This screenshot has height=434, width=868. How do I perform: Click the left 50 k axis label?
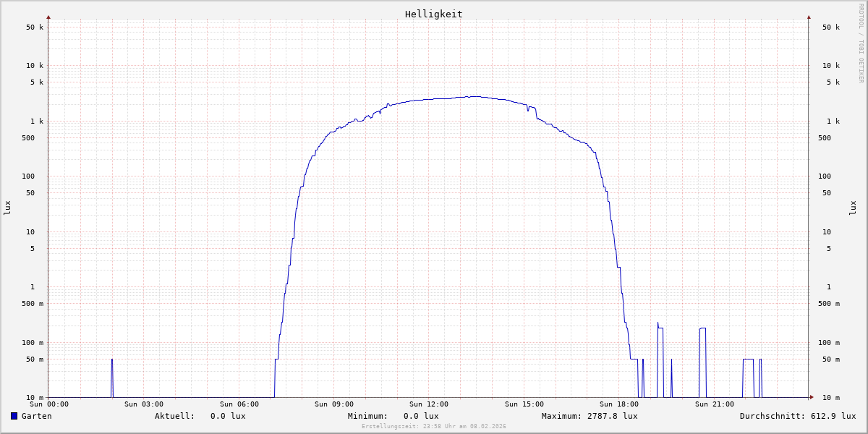pyautogui.click(x=35, y=27)
